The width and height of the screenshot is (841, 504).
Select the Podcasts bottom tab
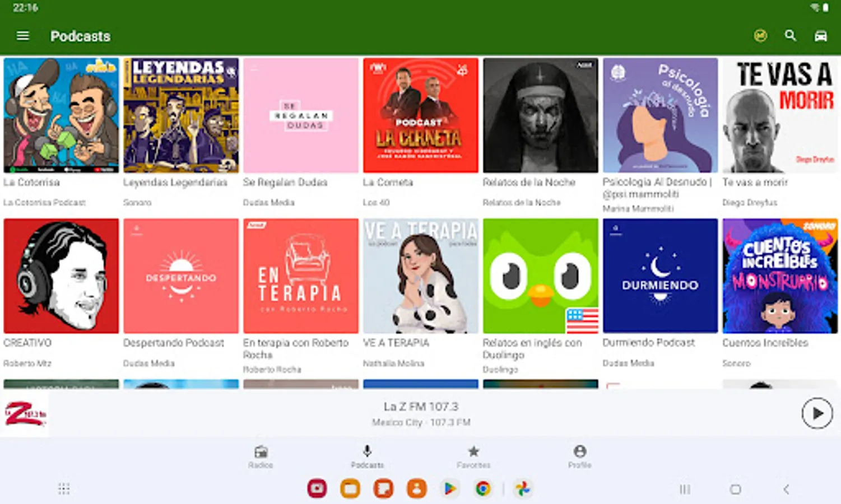(367, 457)
